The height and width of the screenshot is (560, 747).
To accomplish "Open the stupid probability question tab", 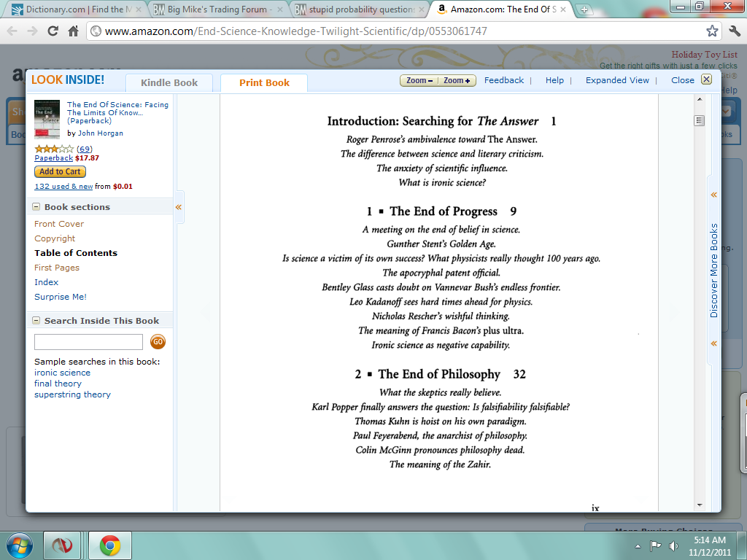I will point(358,9).
